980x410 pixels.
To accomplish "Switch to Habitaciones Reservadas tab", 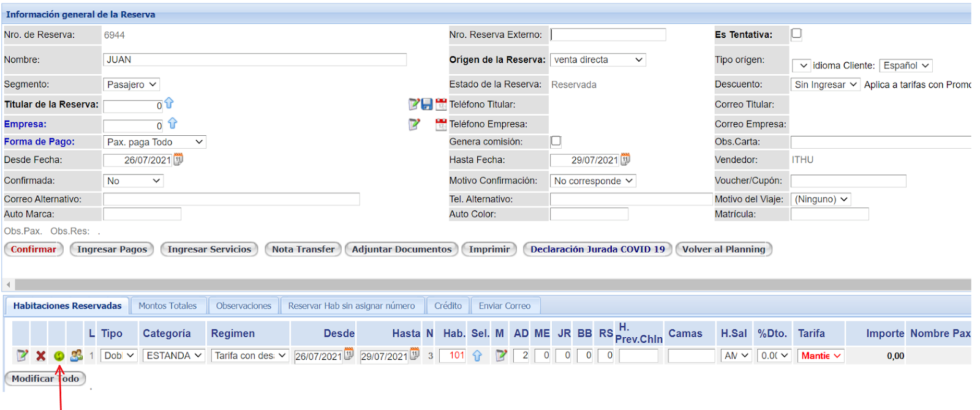I will pos(67,306).
